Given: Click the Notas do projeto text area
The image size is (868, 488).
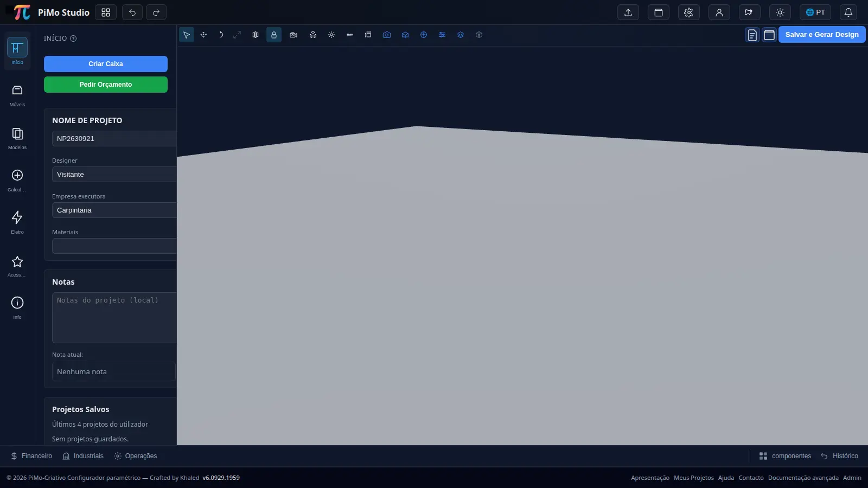Looking at the screenshot, I should coord(114,317).
